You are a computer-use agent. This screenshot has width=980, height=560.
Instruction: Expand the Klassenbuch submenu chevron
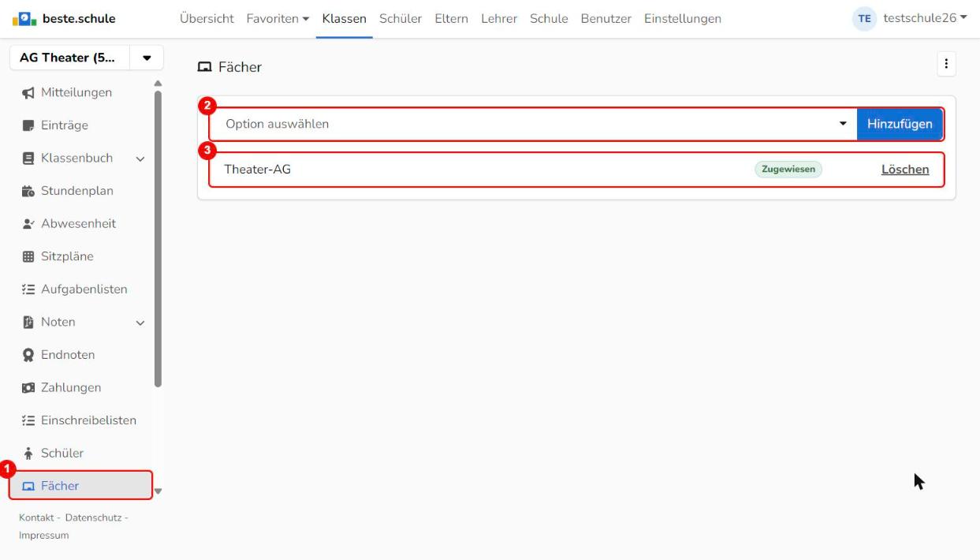140,159
